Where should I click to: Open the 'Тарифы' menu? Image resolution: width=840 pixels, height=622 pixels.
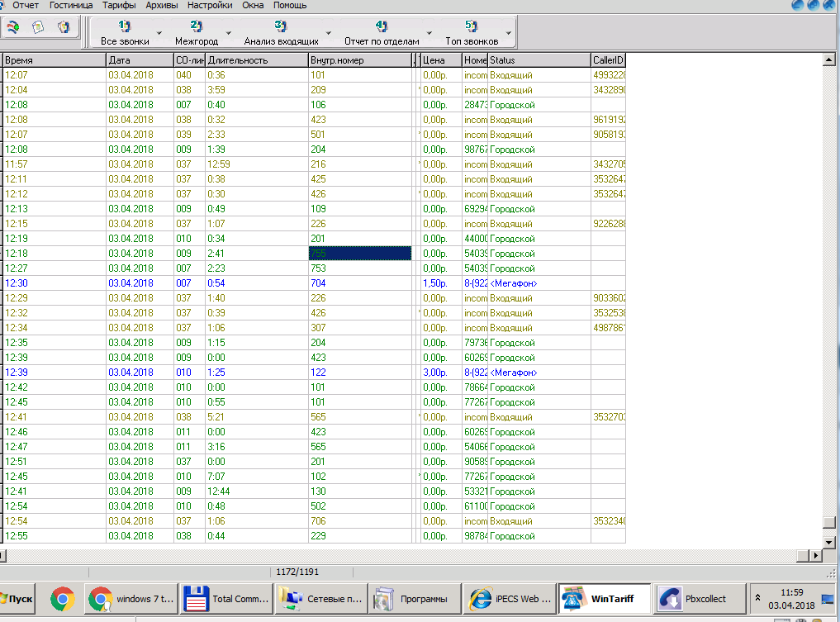(x=119, y=5)
